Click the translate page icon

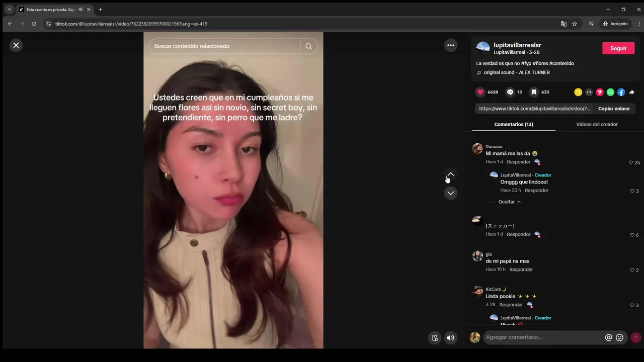point(563,24)
